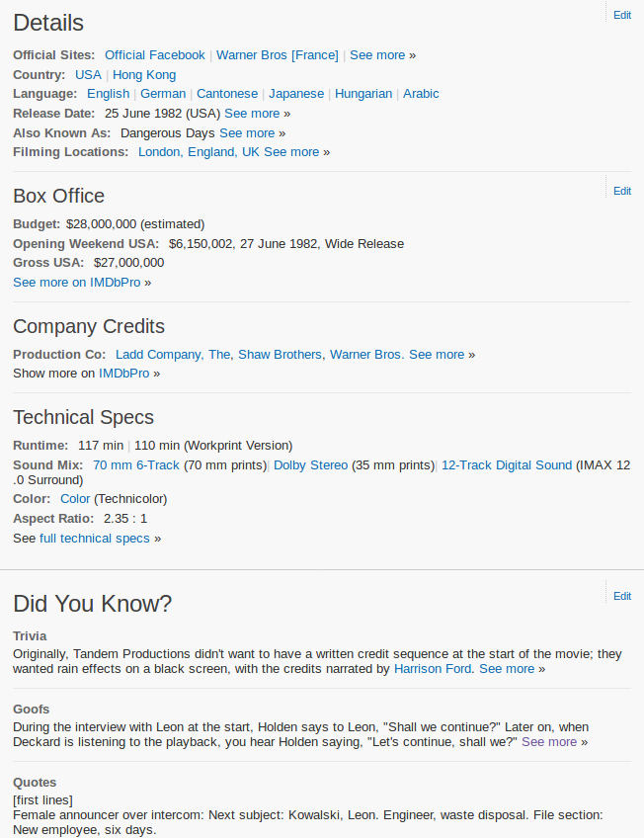Expand See more release dates
The height and width of the screenshot is (838, 644).
pyautogui.click(x=252, y=114)
